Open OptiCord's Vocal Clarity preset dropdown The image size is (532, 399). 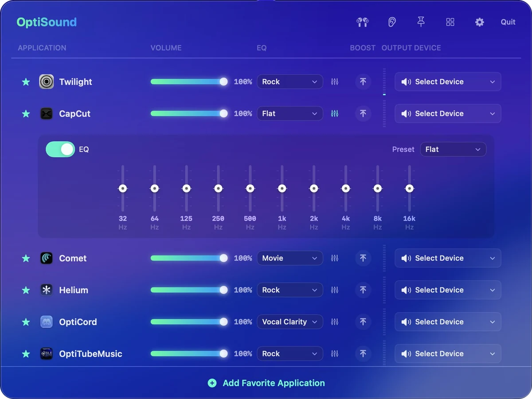(290, 322)
